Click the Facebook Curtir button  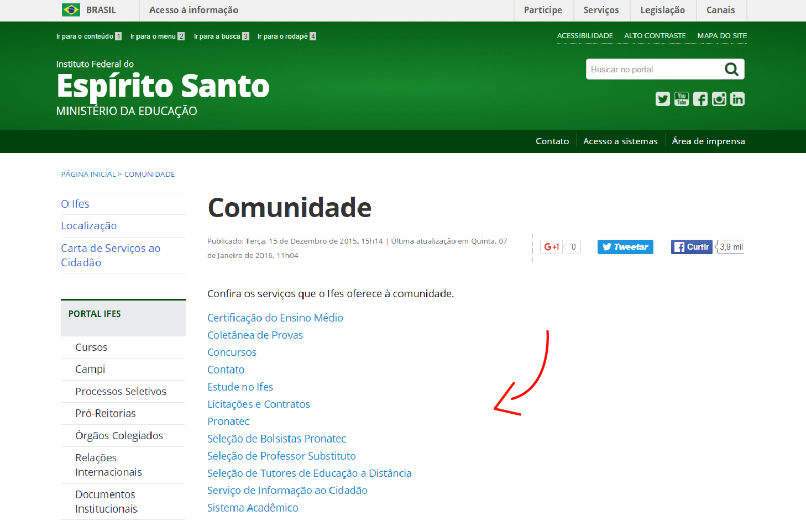[691, 246]
